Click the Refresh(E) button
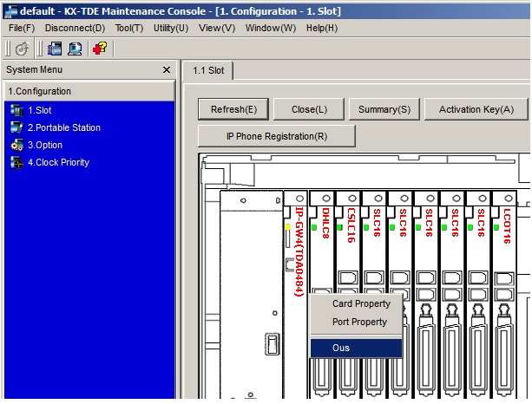Screen dimensions: 532x404 coord(233,109)
